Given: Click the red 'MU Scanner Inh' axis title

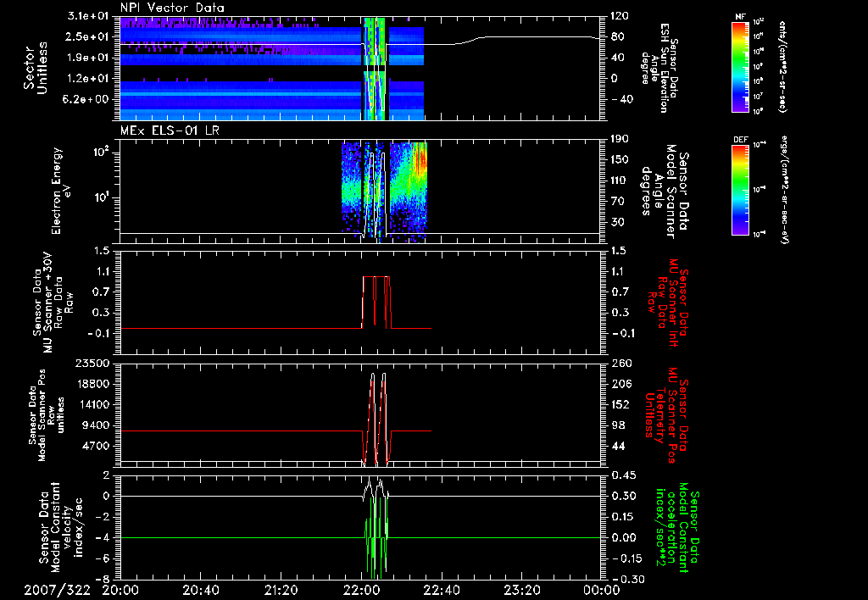Looking at the screenshot, I should 672,303.
